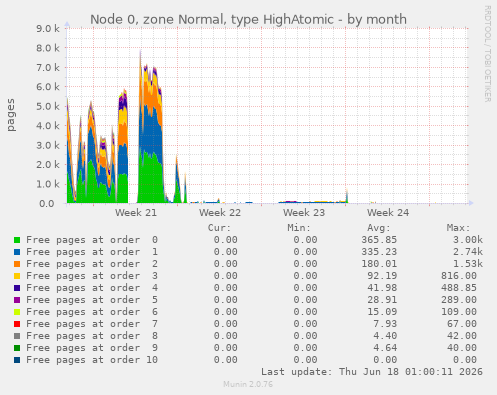
Task: Select the 'Free pages at order 8' label
Action: [92, 336]
